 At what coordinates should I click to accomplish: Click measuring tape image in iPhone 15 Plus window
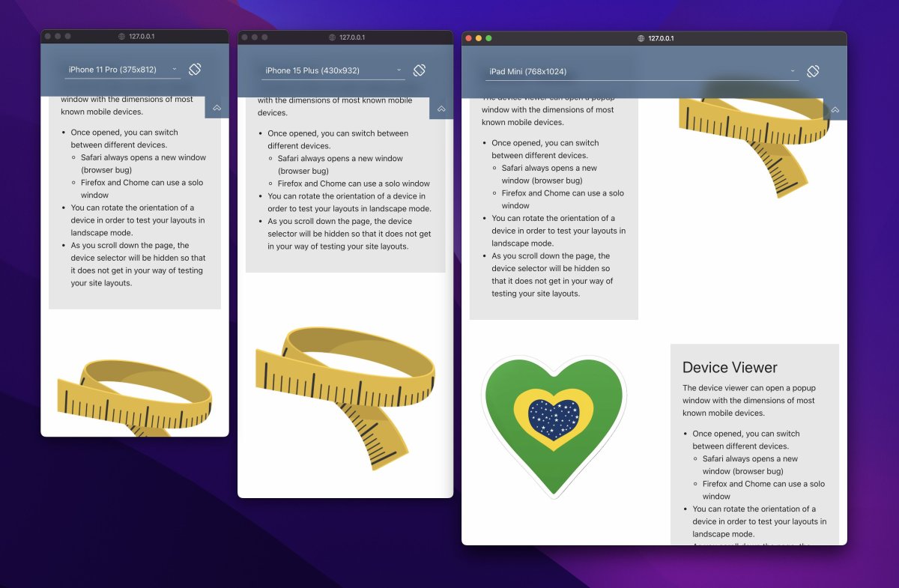[x=345, y=398]
